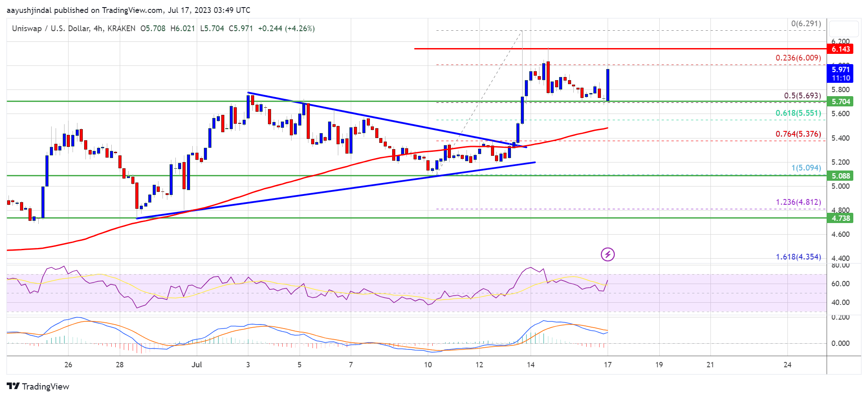Viewport: 868px width, 398px height.
Task: Click the purple lightning bolt event icon
Action: tap(608, 254)
